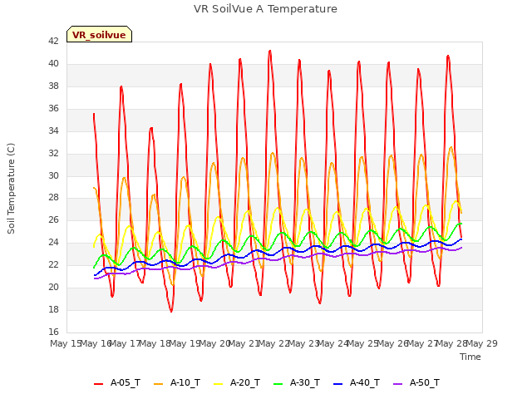
Task: Click the purple A-50_T legend color marker
Action: click(x=397, y=384)
